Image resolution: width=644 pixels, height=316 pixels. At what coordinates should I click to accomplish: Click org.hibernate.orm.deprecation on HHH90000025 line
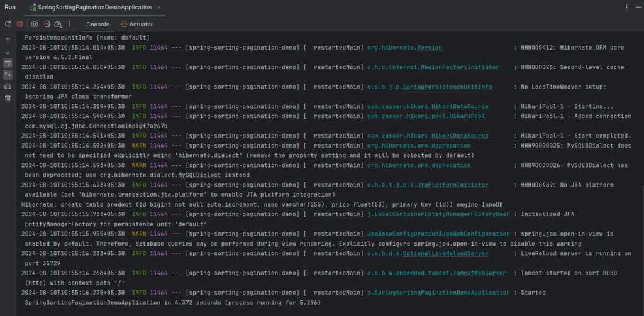419,146
